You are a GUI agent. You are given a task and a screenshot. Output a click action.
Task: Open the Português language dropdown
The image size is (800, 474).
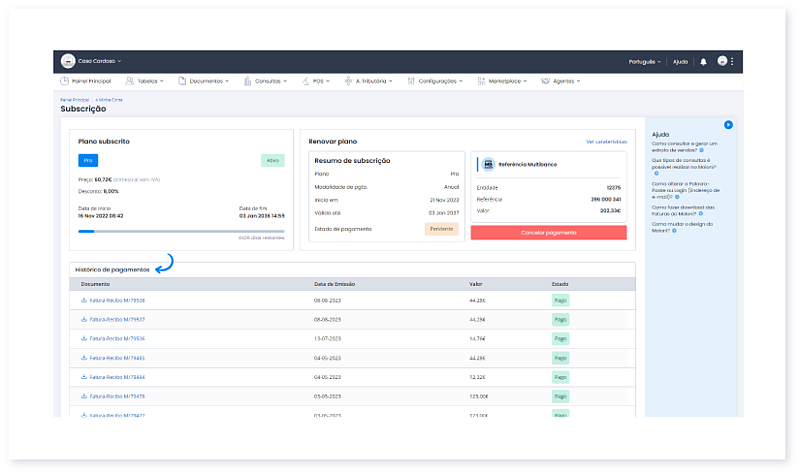point(644,62)
